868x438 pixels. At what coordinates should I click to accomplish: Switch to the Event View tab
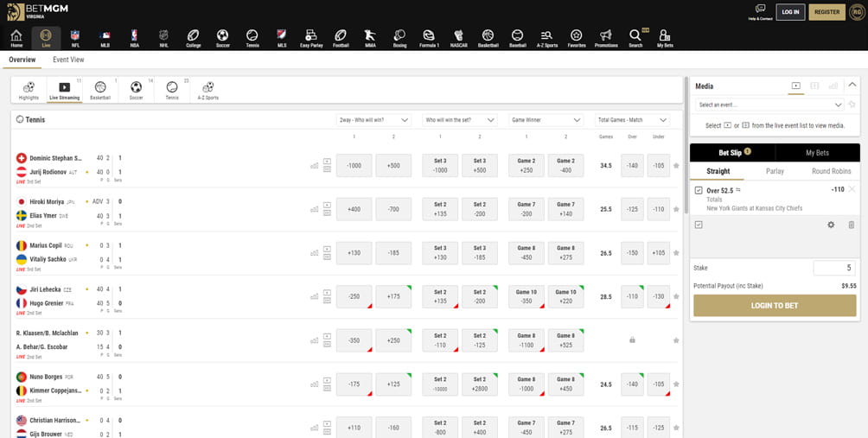coord(68,60)
